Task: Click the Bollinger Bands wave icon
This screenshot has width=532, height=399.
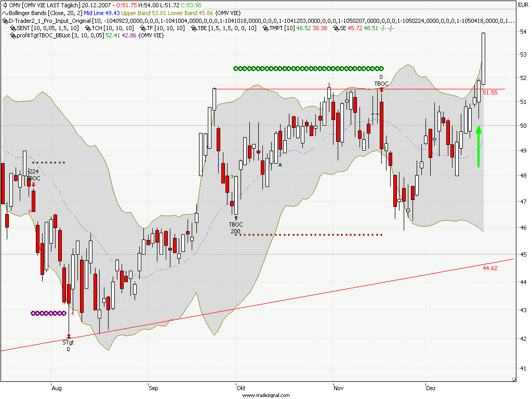Action: click(5, 13)
